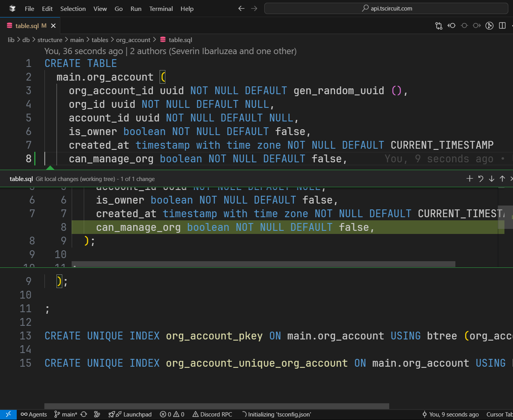Click the circled git branch graph icon
The image size is (513, 420).
tap(490, 26)
